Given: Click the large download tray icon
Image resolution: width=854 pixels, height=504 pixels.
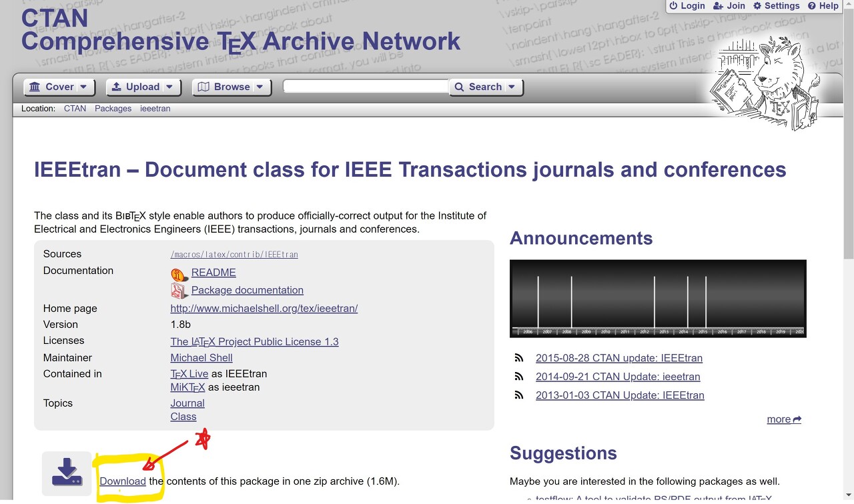Looking at the screenshot, I should (67, 473).
